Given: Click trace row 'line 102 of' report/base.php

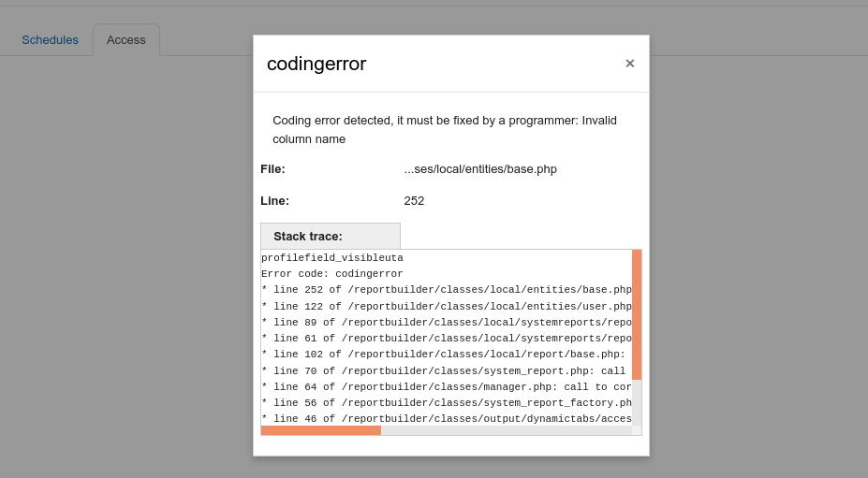Looking at the screenshot, I should [444, 355].
